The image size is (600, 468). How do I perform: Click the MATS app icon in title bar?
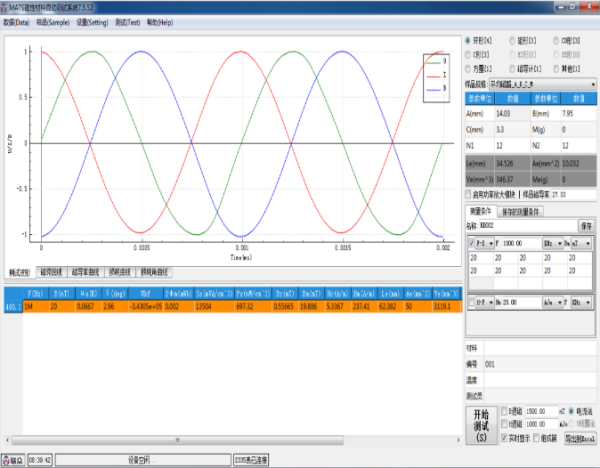point(6,6)
